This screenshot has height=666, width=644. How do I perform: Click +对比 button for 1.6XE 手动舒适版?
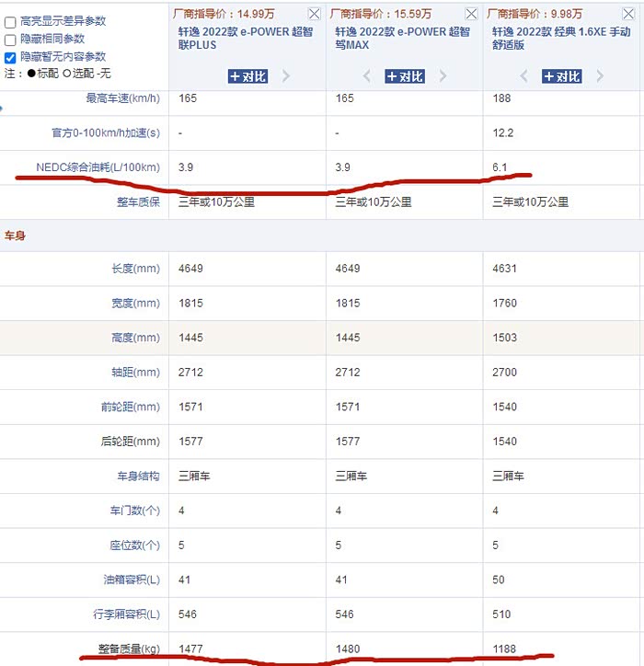561,76
